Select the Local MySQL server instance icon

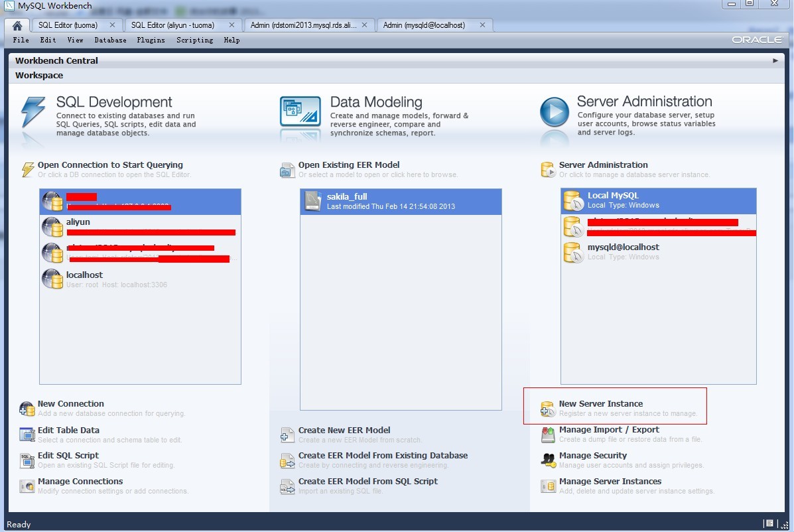tap(574, 200)
